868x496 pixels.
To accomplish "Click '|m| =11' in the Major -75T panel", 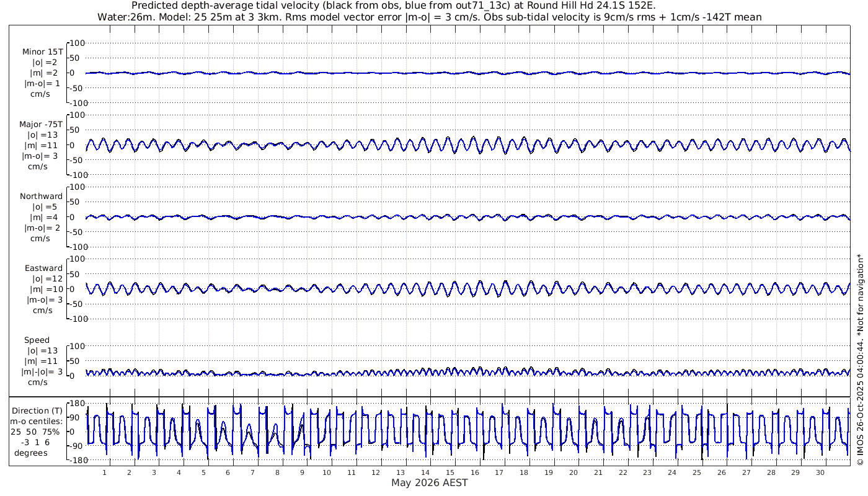I will 44,145.
